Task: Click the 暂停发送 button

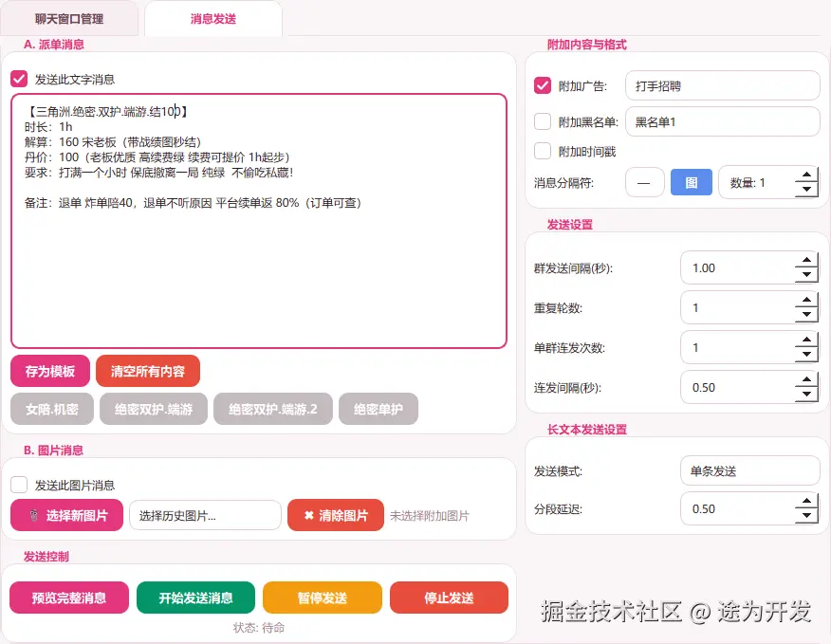Action: click(x=323, y=598)
